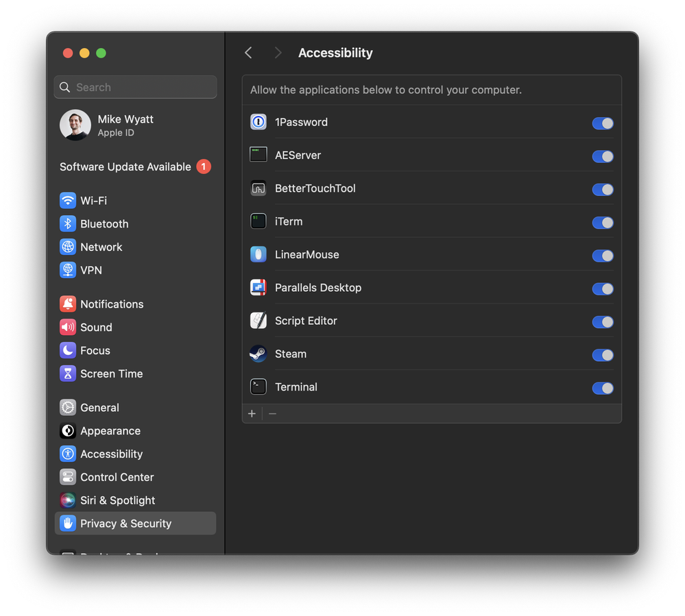Turn off the iTerm toggle
The image size is (685, 616).
(602, 223)
